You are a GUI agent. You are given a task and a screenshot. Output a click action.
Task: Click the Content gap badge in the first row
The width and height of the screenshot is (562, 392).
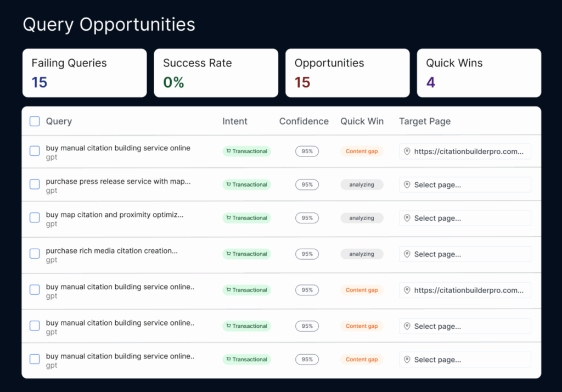tap(362, 152)
